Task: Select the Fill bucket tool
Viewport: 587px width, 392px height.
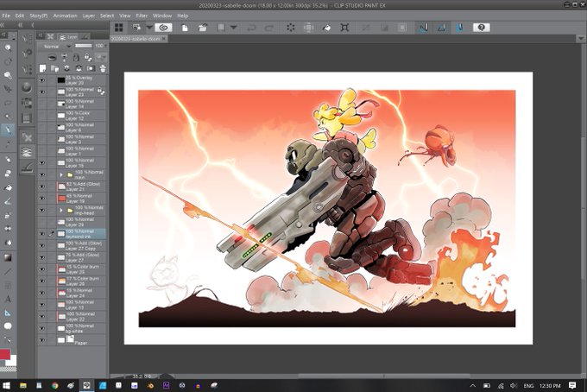Action: 8,187
